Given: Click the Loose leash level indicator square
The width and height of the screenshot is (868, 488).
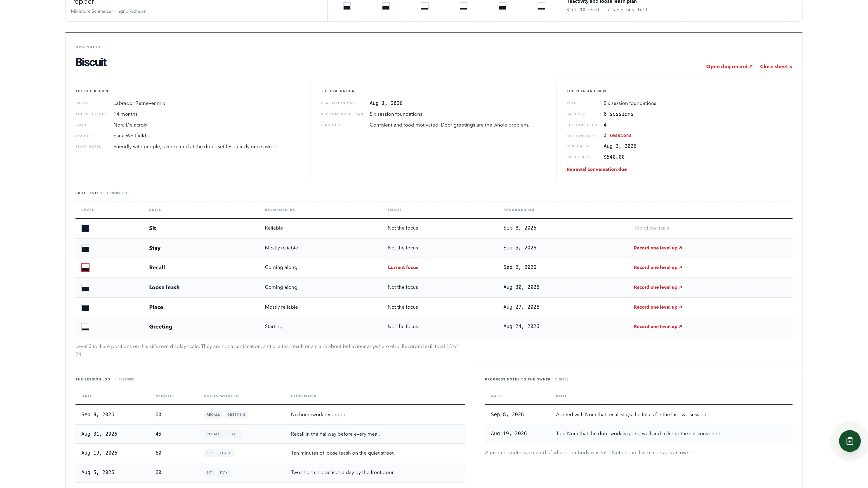Looking at the screenshot, I should (x=85, y=288).
